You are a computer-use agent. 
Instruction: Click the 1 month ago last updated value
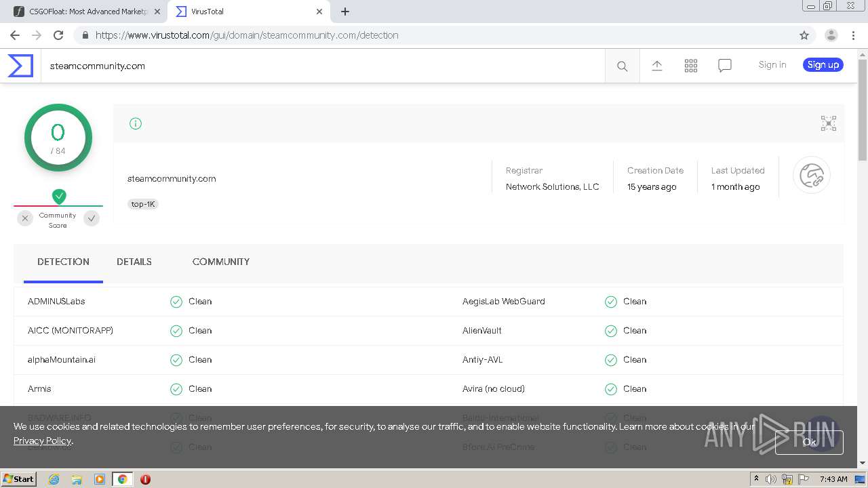pos(736,187)
